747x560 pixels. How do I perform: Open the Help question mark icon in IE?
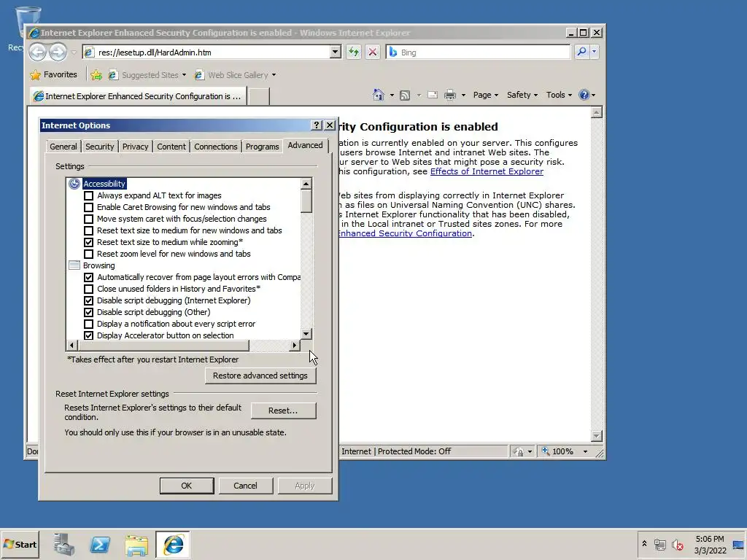[584, 95]
